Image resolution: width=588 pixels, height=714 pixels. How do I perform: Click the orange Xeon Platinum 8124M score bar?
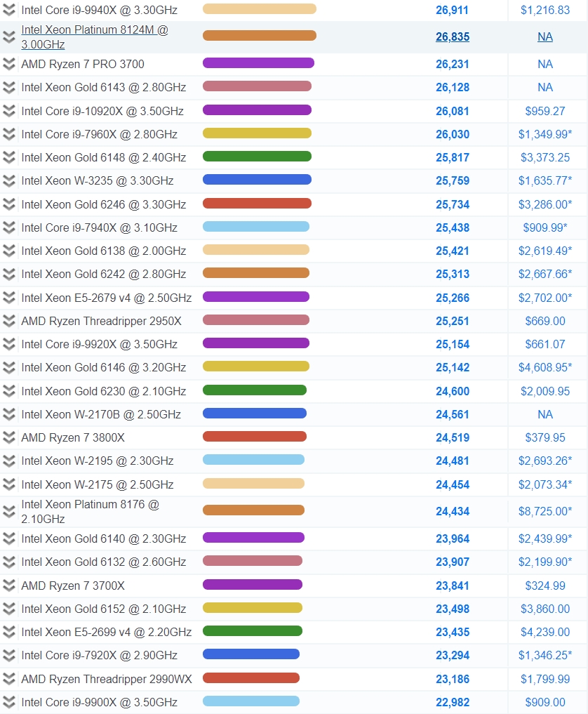point(260,36)
